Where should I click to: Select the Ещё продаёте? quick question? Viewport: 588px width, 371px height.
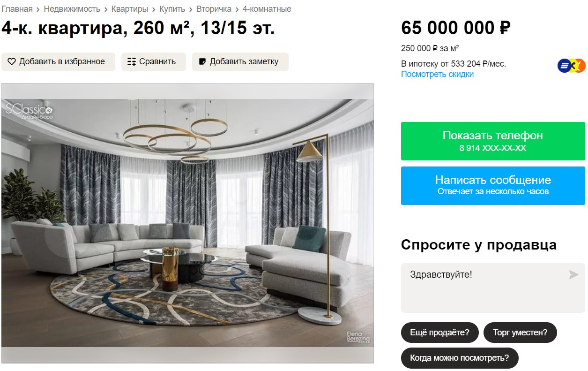[439, 333]
